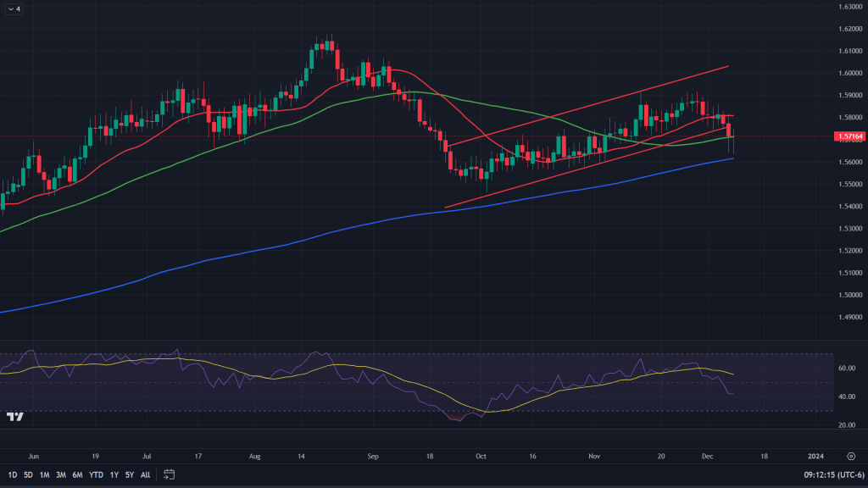Display All available data range
This screenshot has height=488, width=868.
[146, 474]
